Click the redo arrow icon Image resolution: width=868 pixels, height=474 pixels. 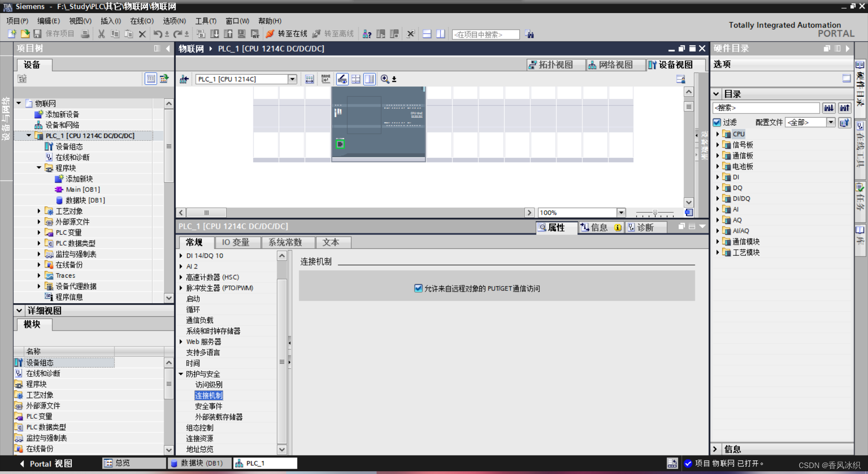click(x=178, y=34)
